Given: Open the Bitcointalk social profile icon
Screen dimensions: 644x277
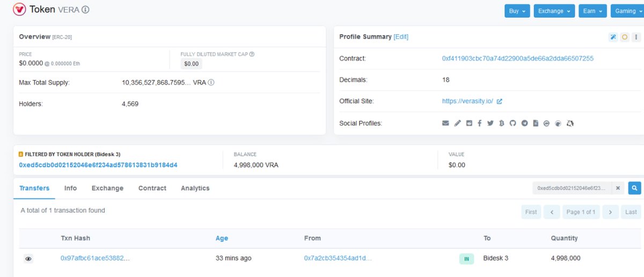Looking at the screenshot, I should pos(501,123).
